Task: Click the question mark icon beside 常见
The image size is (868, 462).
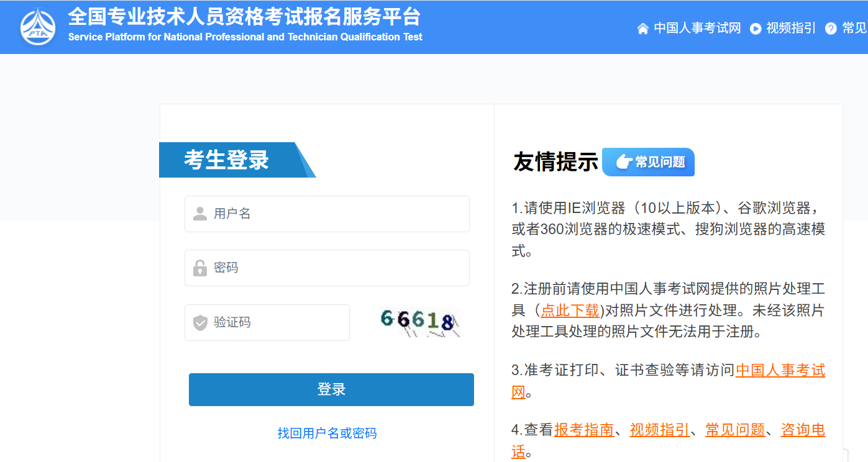Action: (x=829, y=29)
